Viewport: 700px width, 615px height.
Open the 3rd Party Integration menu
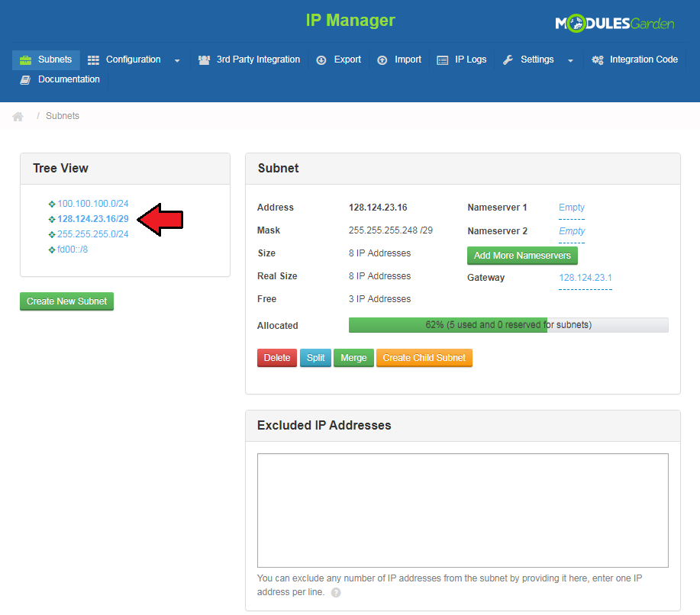coord(249,60)
